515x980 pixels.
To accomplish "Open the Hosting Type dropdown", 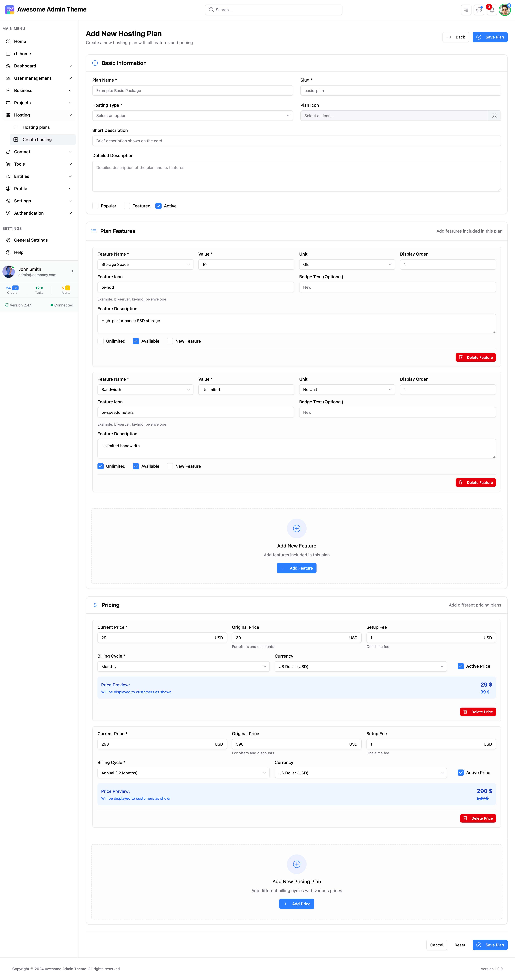I will click(x=193, y=116).
